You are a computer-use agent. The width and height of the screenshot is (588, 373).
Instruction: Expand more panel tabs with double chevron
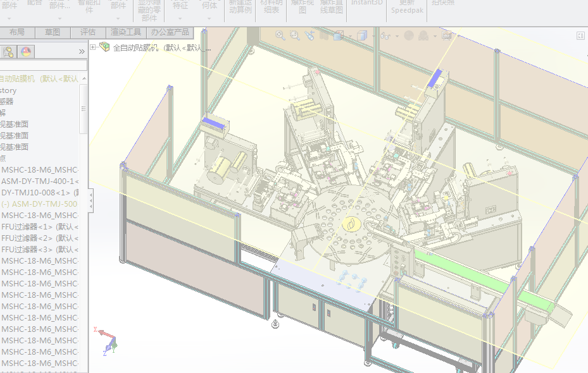coord(82,52)
